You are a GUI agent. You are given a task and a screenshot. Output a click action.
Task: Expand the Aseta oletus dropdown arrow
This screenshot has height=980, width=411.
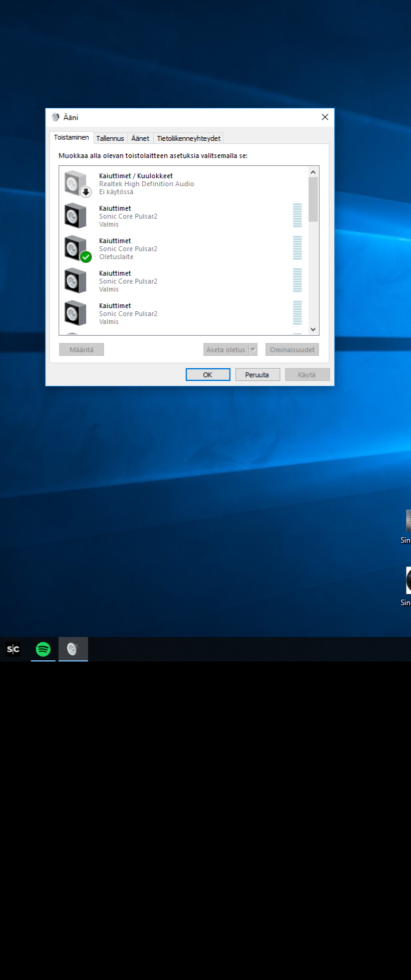point(253,350)
